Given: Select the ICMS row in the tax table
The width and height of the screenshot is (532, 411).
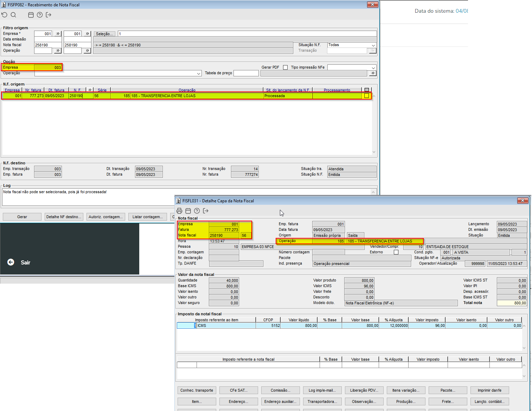Looking at the screenshot, I should (x=350, y=325).
